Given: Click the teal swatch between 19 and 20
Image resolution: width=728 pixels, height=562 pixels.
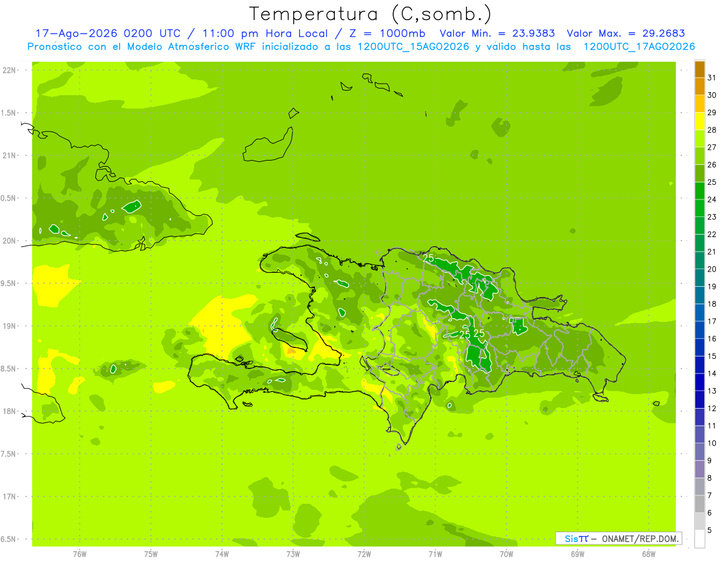Looking at the screenshot, I should pyautogui.click(x=699, y=278).
